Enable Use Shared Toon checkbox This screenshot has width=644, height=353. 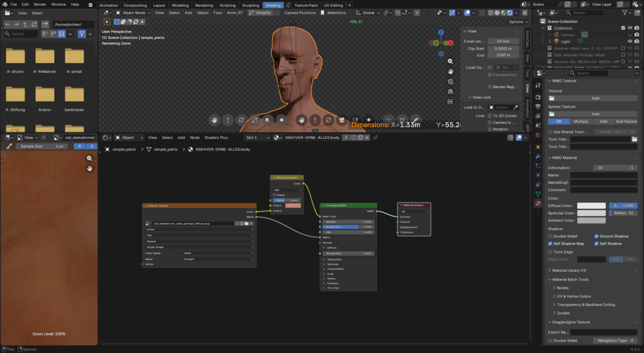550,132
